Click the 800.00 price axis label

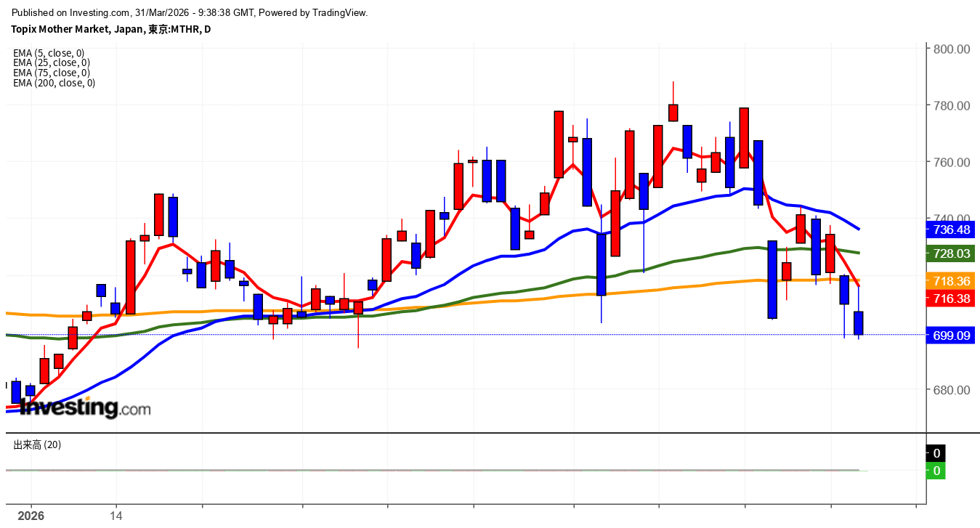click(x=952, y=49)
